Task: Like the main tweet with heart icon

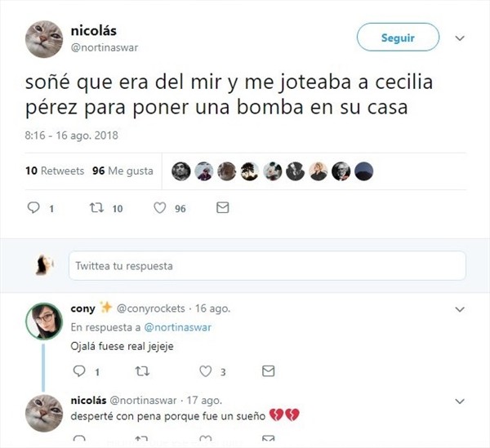Action: [160, 208]
